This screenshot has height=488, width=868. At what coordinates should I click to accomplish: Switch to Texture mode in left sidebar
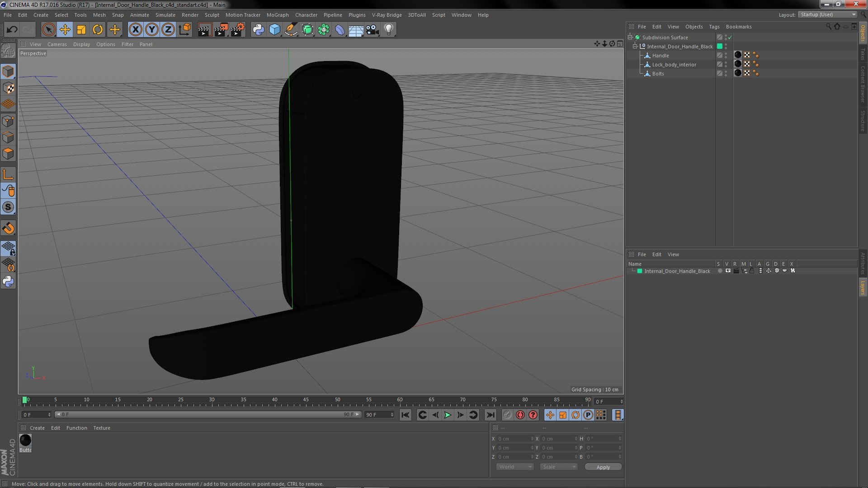pyautogui.click(x=8, y=88)
